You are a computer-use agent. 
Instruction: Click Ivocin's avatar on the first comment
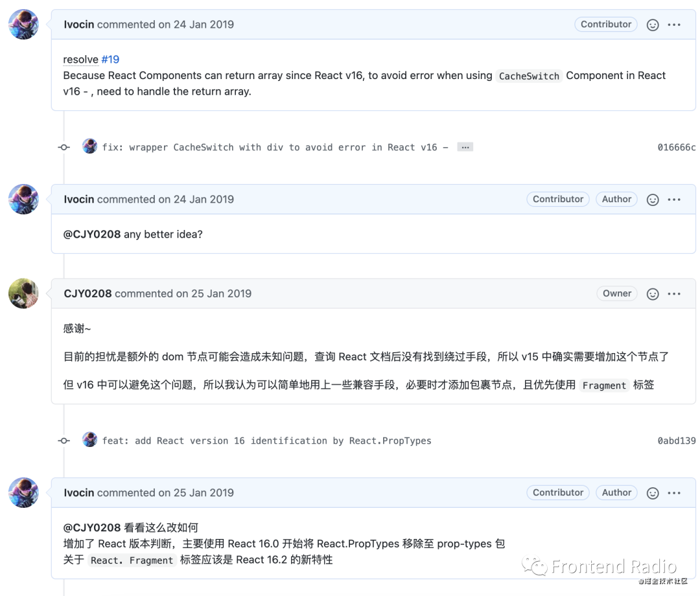23,24
